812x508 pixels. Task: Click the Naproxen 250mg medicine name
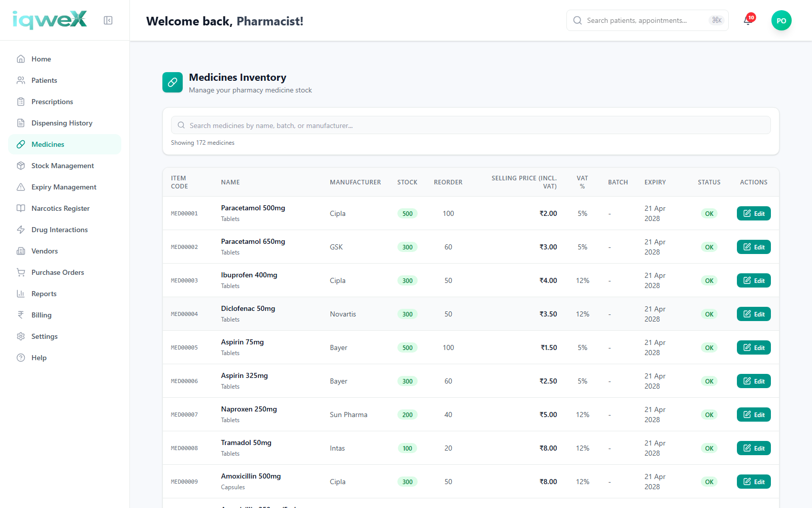[x=249, y=409]
